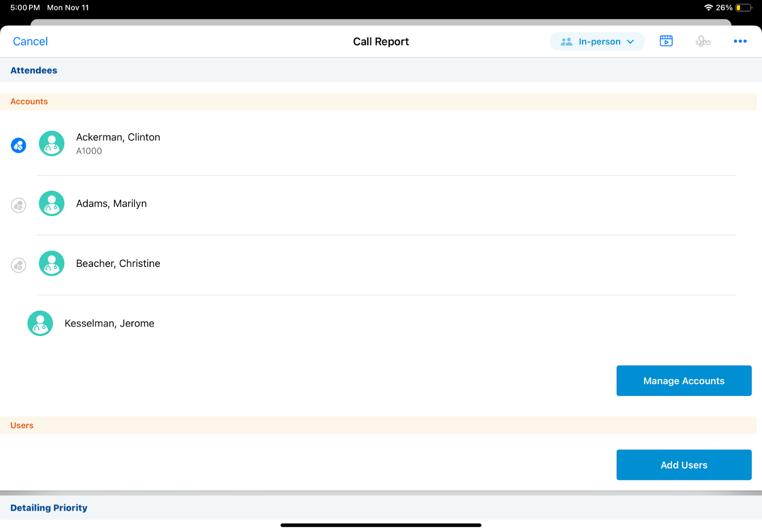762x532 pixels.
Task: Open the more options ellipsis menu
Action: 740,41
